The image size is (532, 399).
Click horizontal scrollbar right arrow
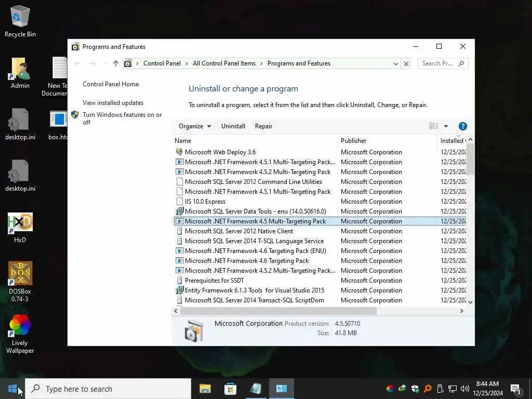[x=461, y=311]
